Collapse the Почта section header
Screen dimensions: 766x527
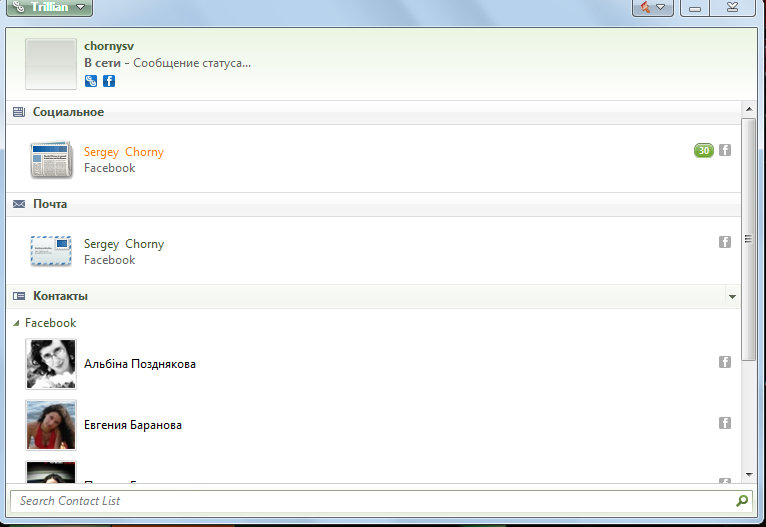coord(373,204)
